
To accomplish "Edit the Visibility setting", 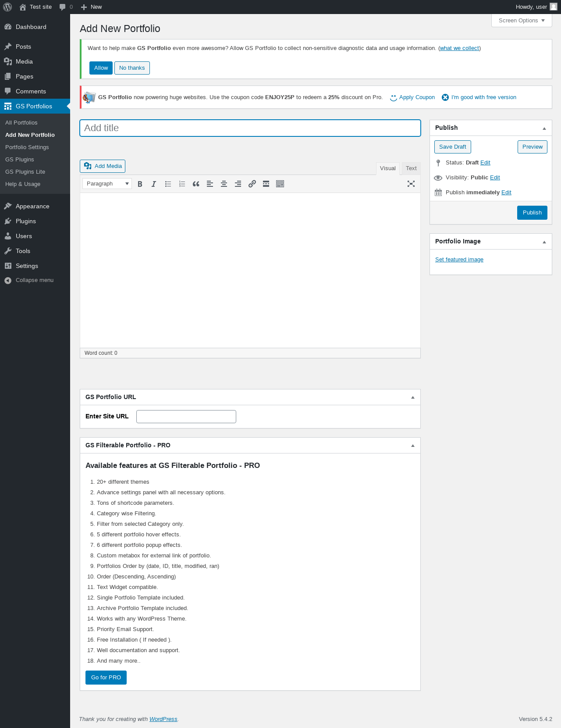I will click(x=495, y=178).
